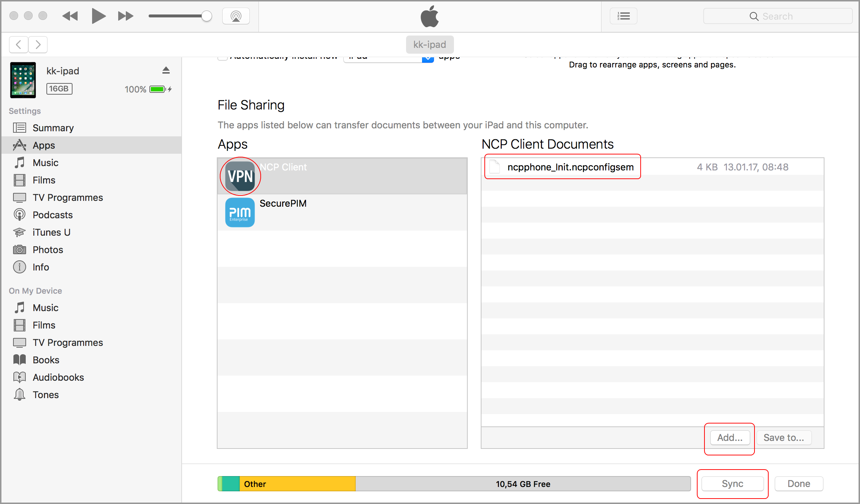This screenshot has height=504, width=860.
Task: Eject the kk-ipad device
Action: [x=166, y=70]
